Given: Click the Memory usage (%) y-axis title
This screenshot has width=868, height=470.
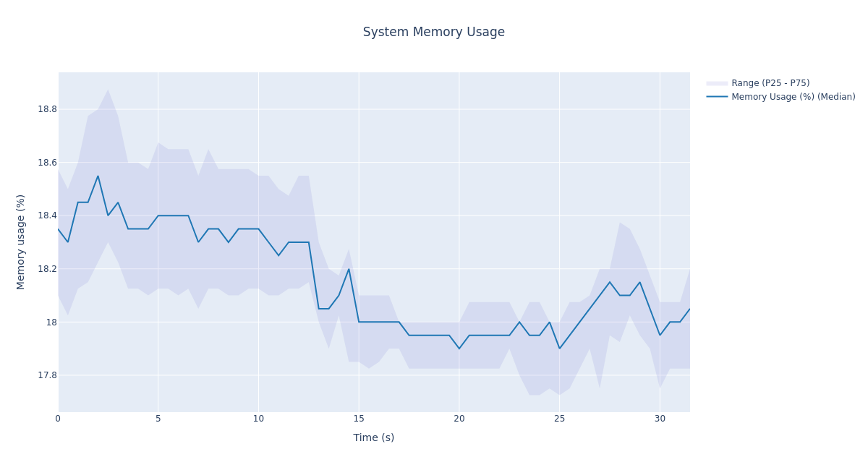Looking at the screenshot, I should click(x=21, y=242).
